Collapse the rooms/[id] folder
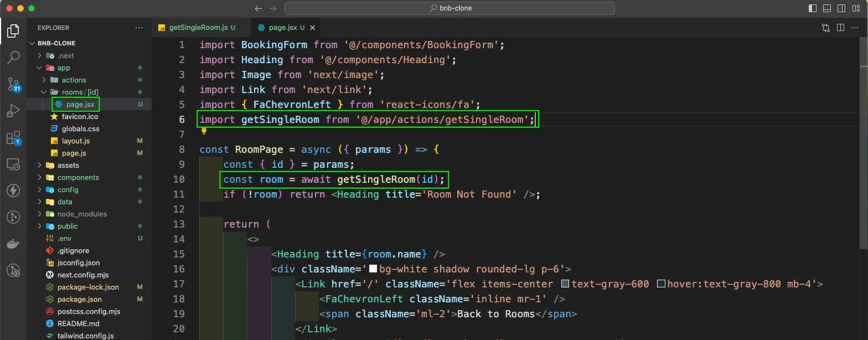This screenshot has width=868, height=340. 44,92
